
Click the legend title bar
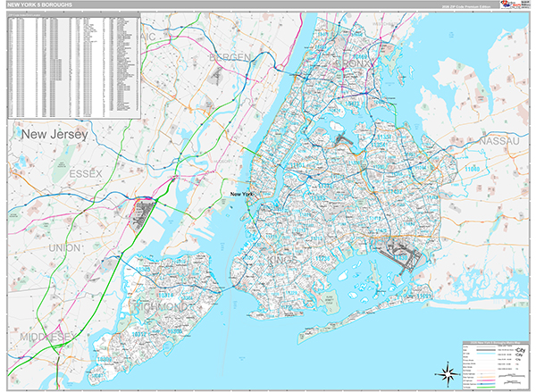(x=496, y=343)
